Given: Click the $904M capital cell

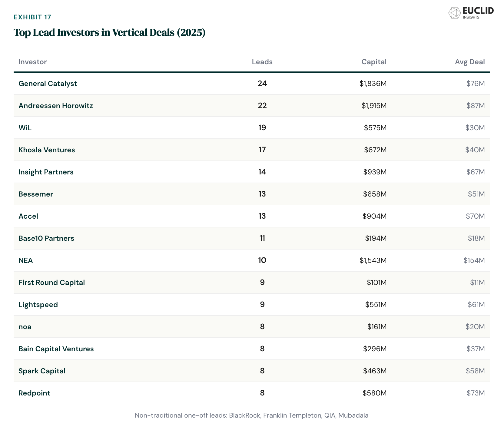Looking at the screenshot, I should pos(375,216).
